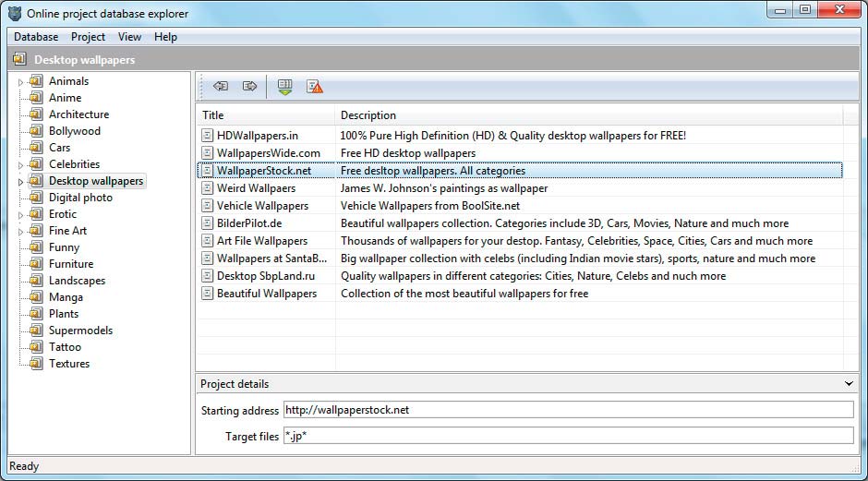Click the Celebrities folder icon
This screenshot has width=868, height=481.
(36, 163)
